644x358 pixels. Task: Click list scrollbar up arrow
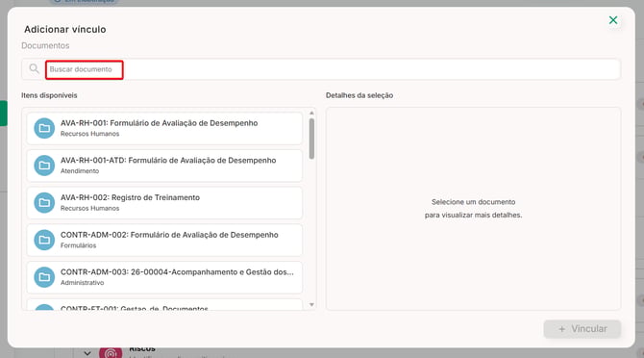coord(311,113)
